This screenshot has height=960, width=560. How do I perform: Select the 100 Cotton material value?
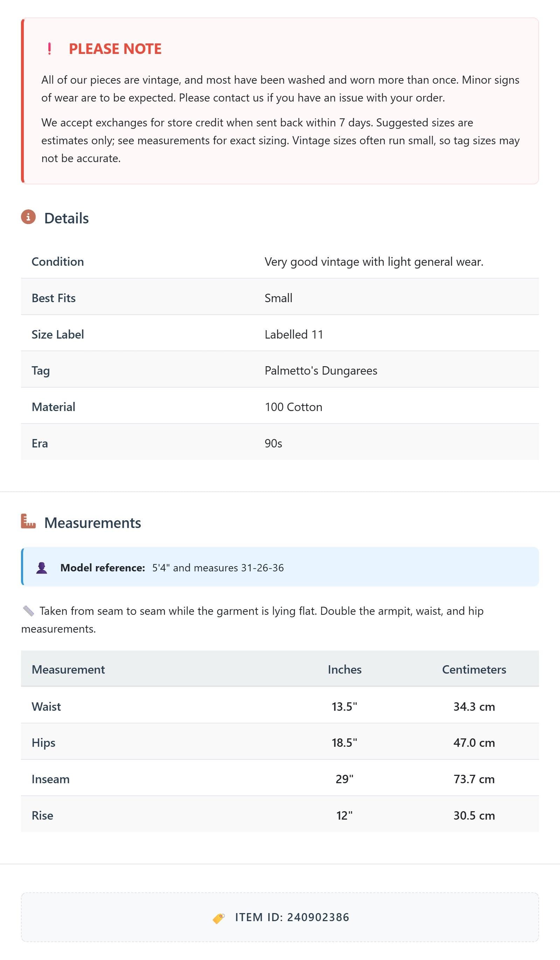pos(293,407)
